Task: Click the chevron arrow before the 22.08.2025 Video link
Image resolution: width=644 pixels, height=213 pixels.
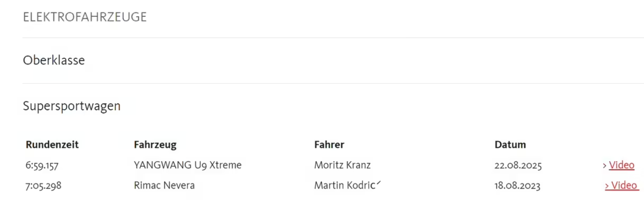Action: pyautogui.click(x=605, y=166)
